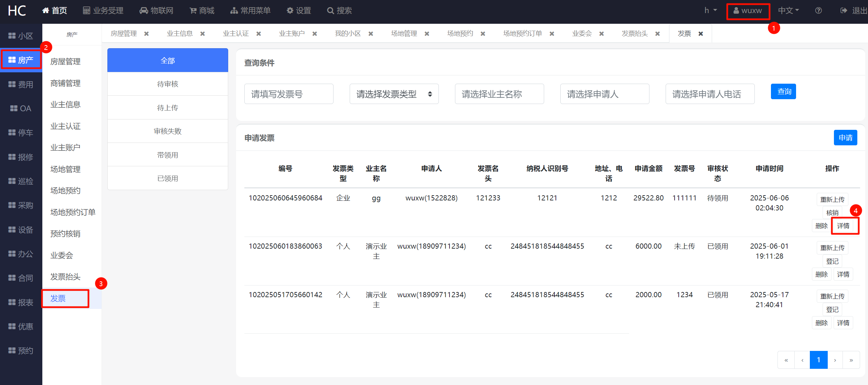Viewport: 868px width, 385px height.
Task: Click 详情 for invoice 102025060645960684
Action: click(x=843, y=226)
